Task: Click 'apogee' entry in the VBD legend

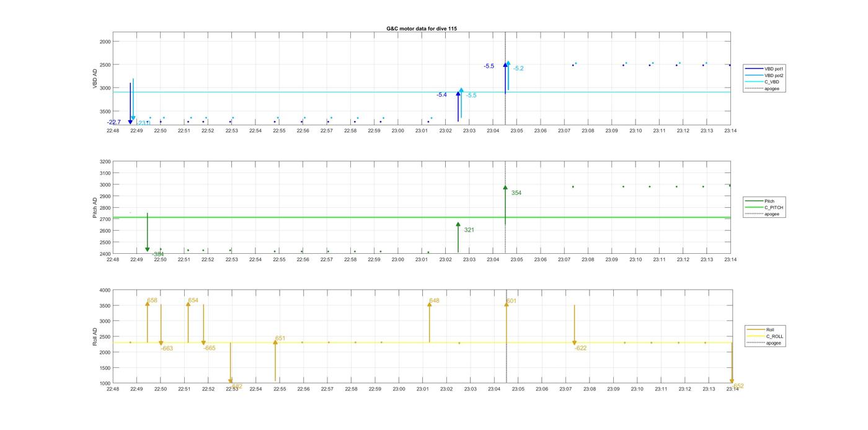Action: [762, 88]
